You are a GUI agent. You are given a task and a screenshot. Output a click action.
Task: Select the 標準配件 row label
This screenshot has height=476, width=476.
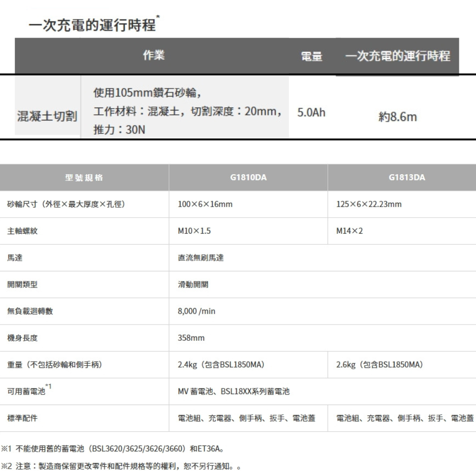[22, 418]
